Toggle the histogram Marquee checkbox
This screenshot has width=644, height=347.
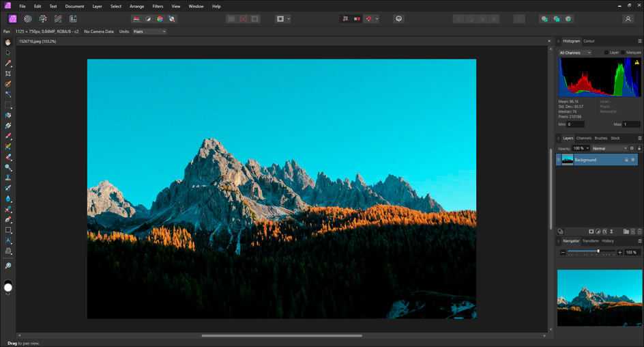pyautogui.click(x=623, y=53)
